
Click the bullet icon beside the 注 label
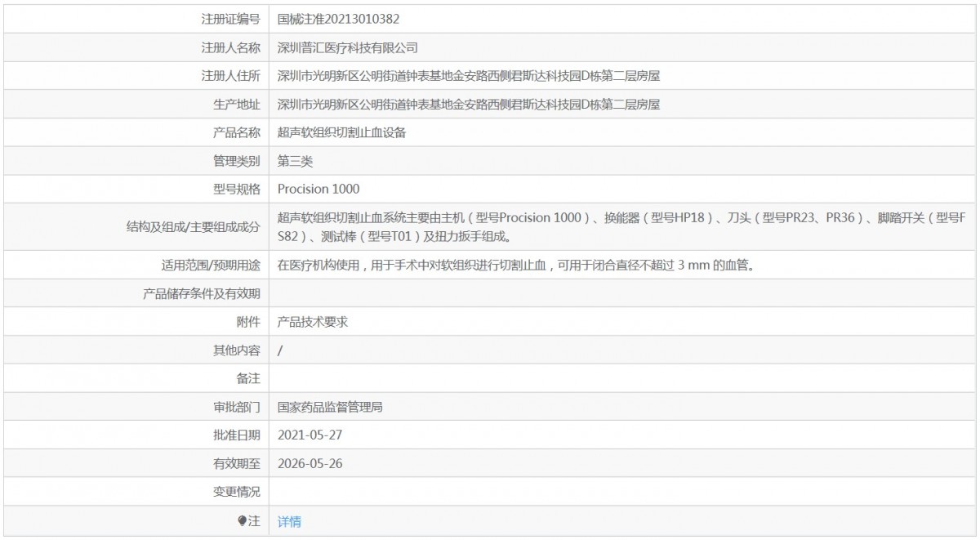pyautogui.click(x=242, y=520)
